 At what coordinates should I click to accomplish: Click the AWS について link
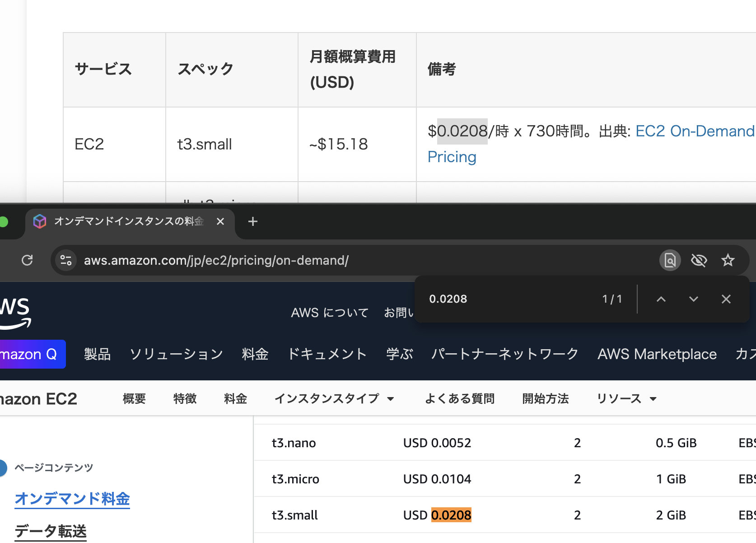coord(330,313)
